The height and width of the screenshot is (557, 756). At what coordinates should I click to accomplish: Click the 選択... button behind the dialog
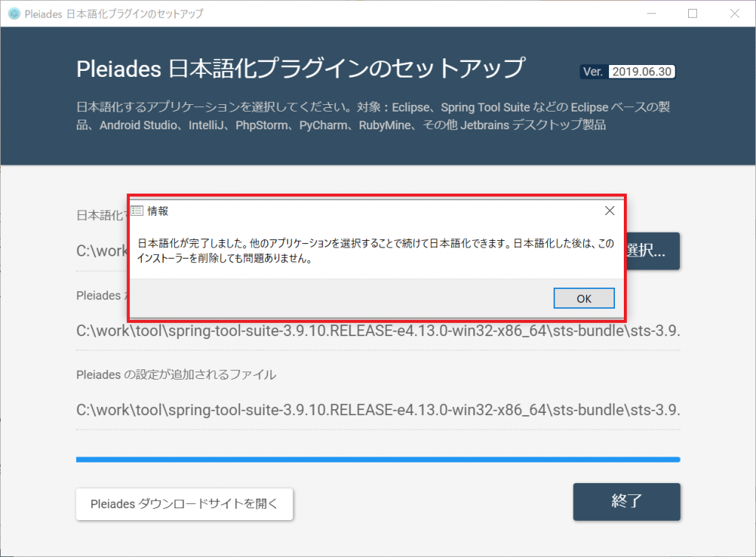(x=653, y=250)
